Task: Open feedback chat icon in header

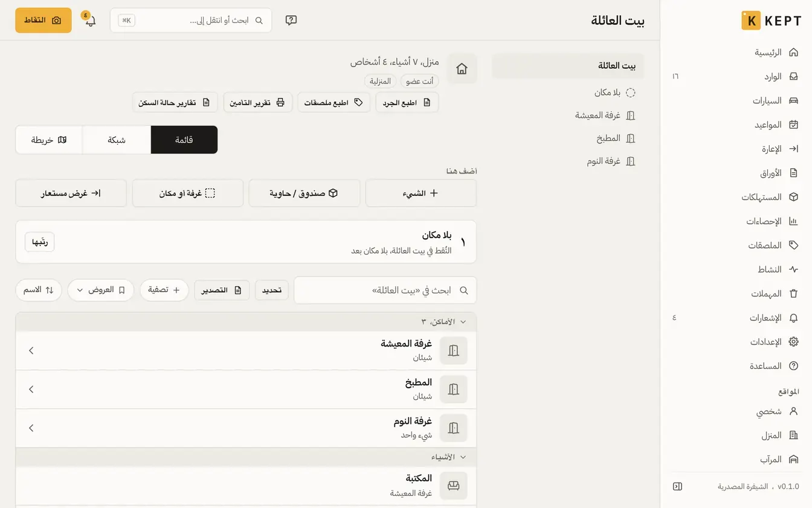Action: point(291,20)
